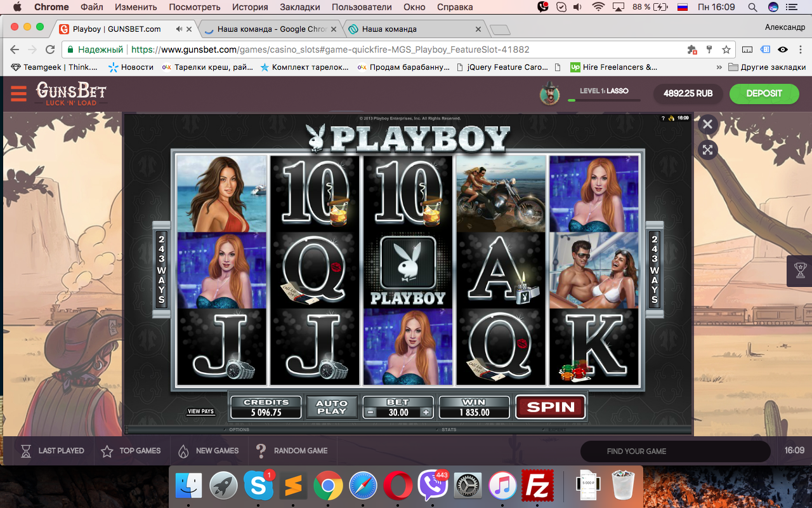
Task: Click the eye extension icon
Action: click(x=783, y=50)
